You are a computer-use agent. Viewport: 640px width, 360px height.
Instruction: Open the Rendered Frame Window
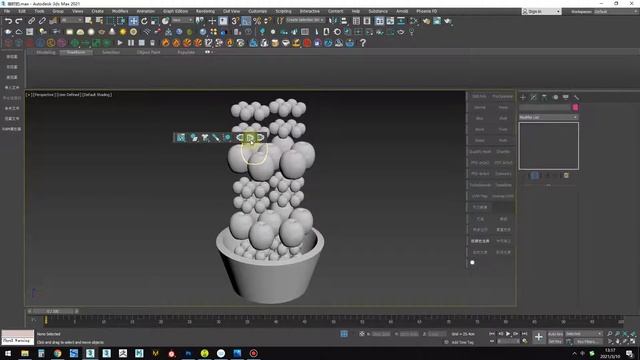pos(437,20)
